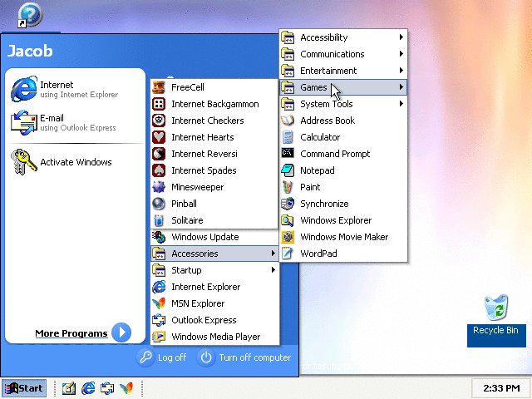Click the WordPad icon

288,254
